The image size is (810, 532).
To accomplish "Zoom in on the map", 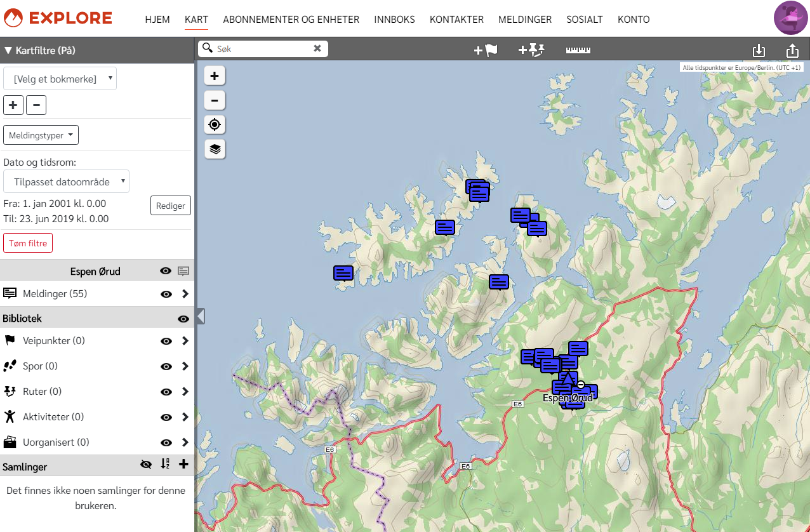I will [x=215, y=76].
